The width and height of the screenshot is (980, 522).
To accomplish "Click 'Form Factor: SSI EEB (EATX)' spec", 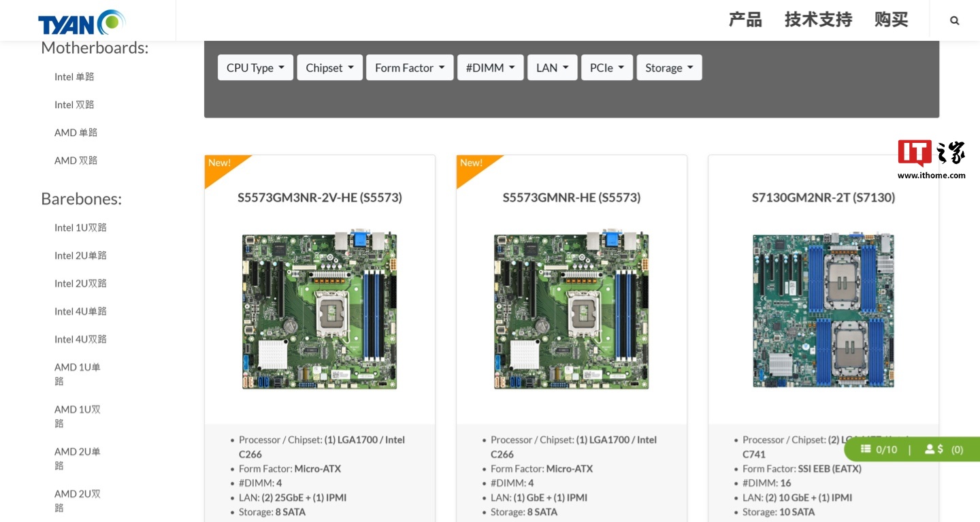I will (x=802, y=469).
